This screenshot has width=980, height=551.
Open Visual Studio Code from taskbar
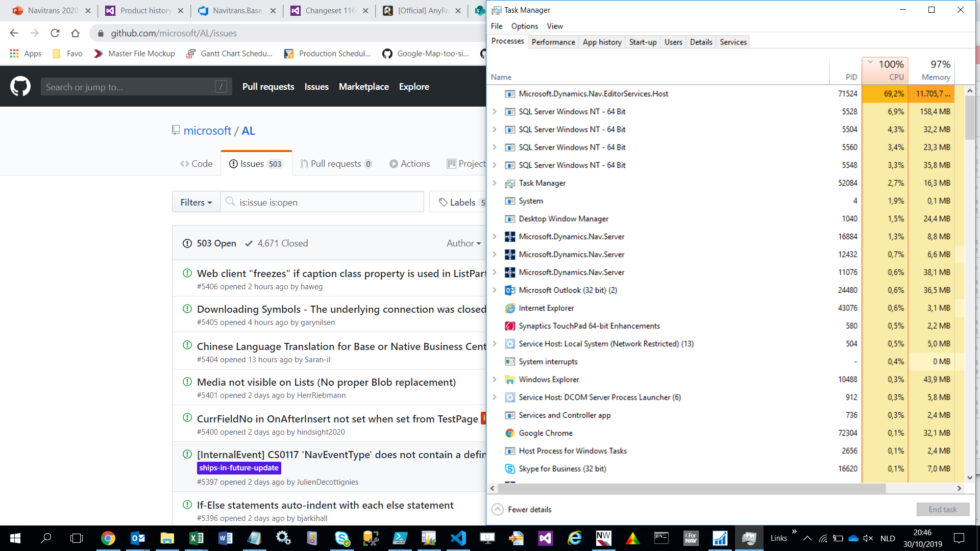458,538
